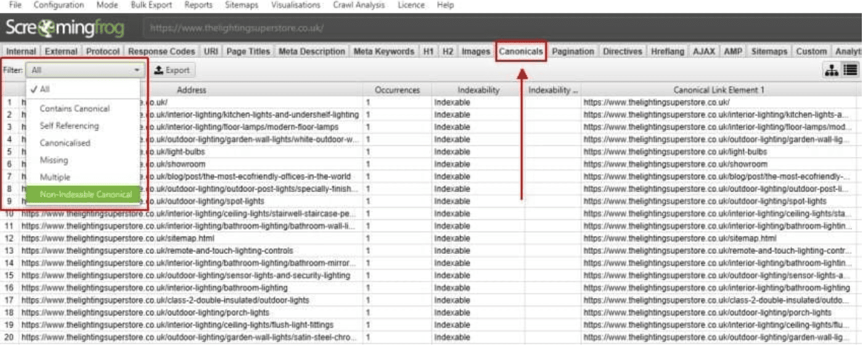Switch to the Directives tab

pos(623,52)
